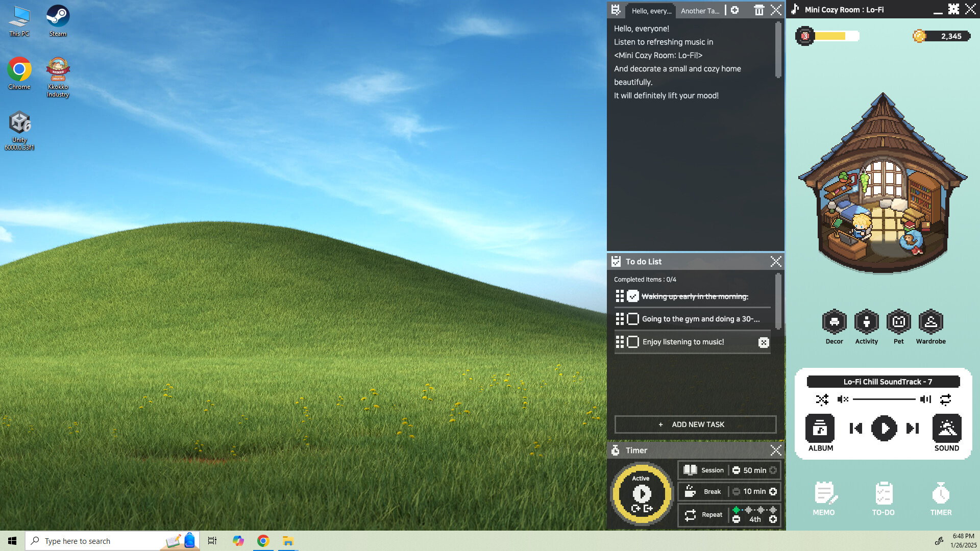Click 'Completed Items : 0/4' text
The image size is (980, 551).
pyautogui.click(x=645, y=280)
